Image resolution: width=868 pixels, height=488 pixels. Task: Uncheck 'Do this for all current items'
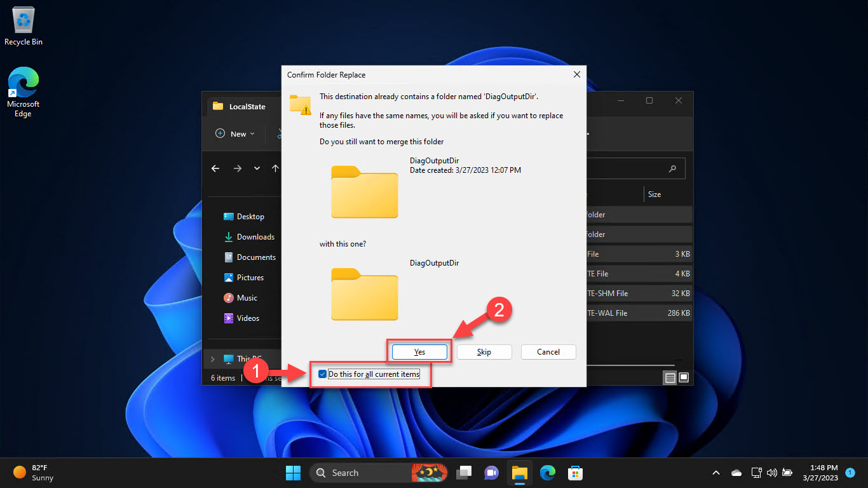323,374
